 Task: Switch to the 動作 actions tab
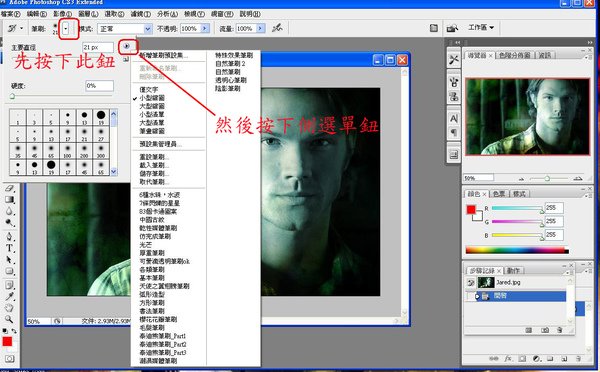point(514,271)
